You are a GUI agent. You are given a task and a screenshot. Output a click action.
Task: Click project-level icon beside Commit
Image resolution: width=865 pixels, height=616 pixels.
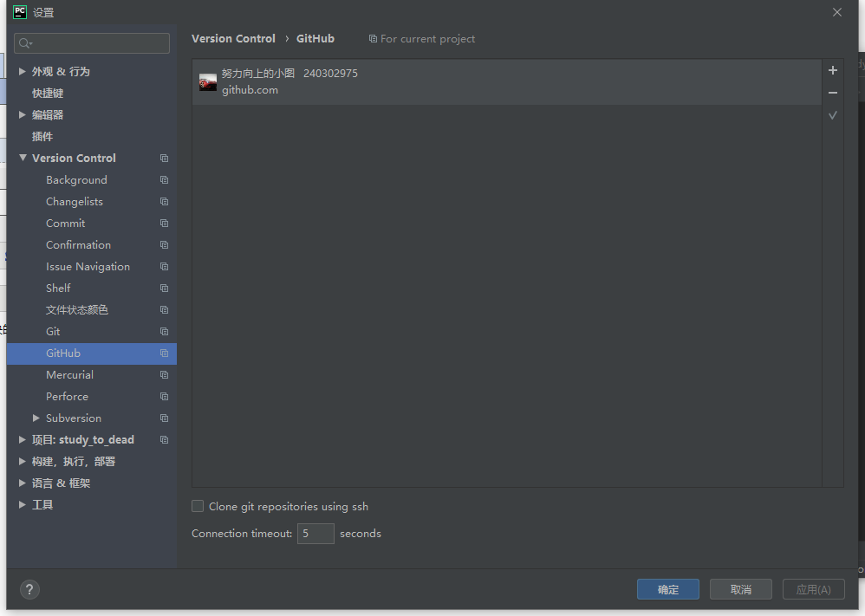164,224
